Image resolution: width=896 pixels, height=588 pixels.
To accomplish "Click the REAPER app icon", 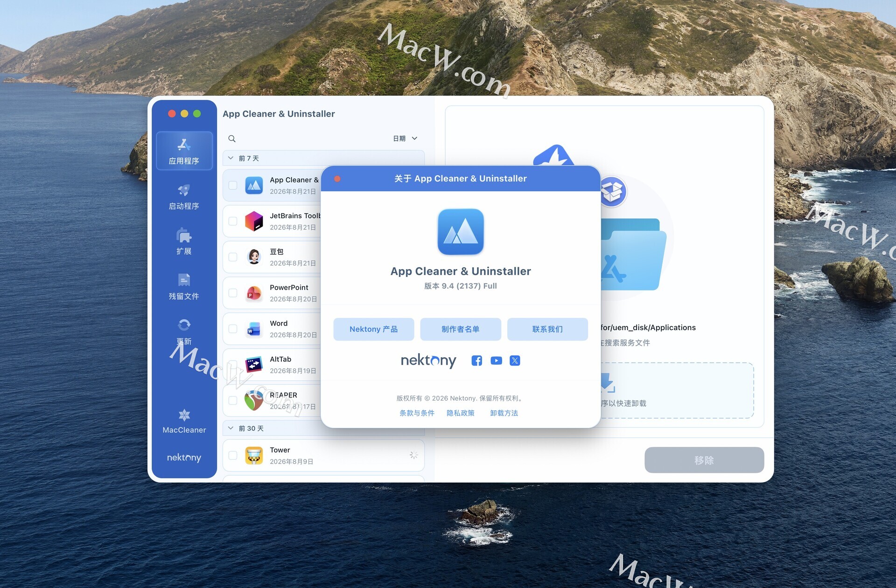I will coord(254,401).
